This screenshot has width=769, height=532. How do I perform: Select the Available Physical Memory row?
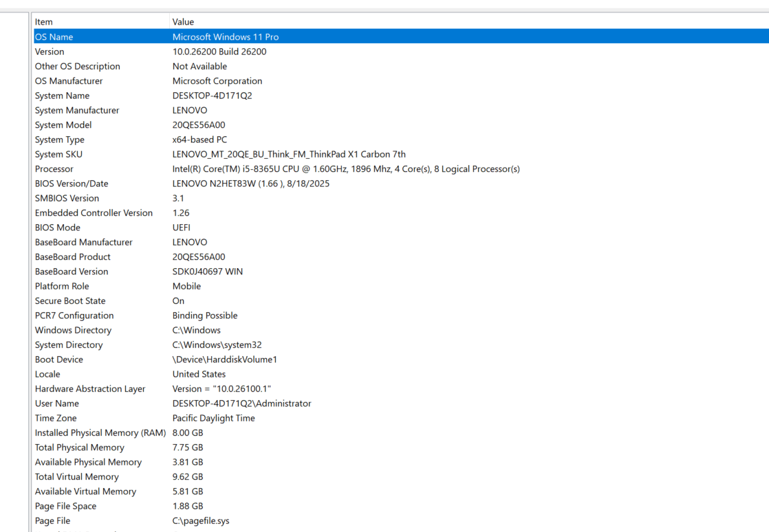pos(401,463)
